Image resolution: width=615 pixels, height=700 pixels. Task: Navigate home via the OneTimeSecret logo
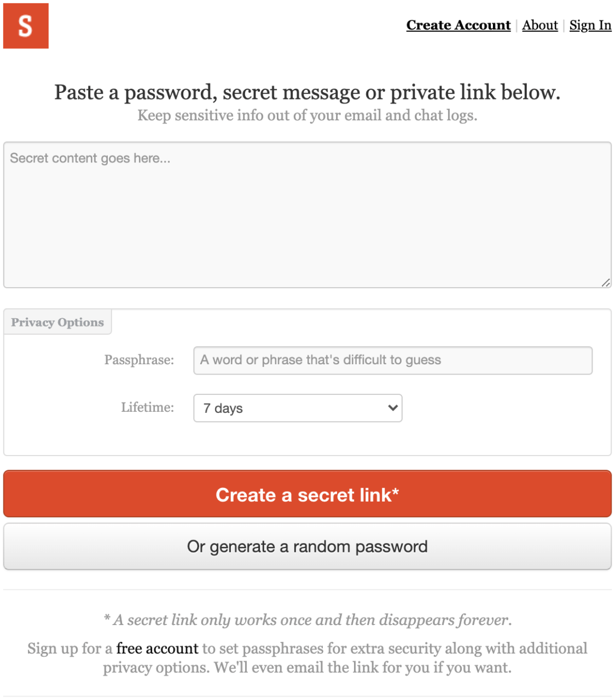pyautogui.click(x=26, y=26)
